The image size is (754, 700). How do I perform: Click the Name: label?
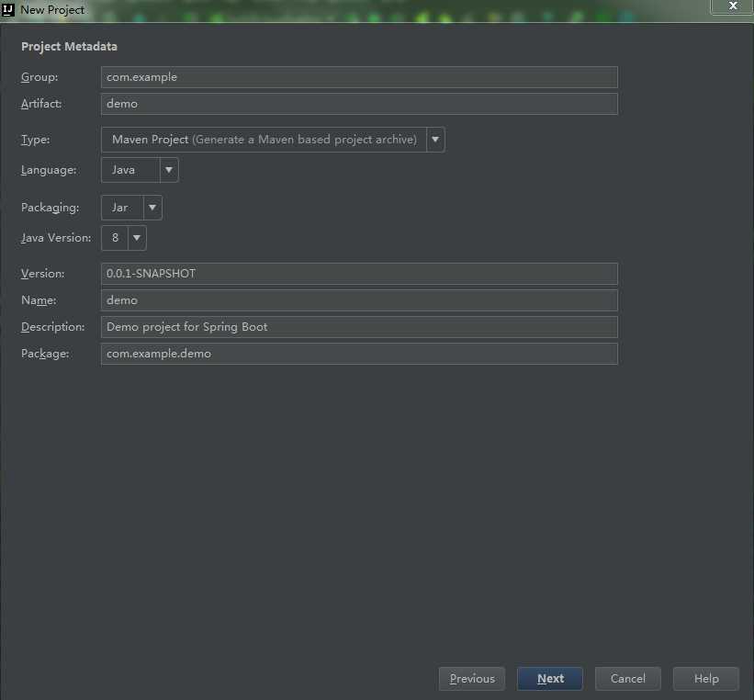point(39,300)
